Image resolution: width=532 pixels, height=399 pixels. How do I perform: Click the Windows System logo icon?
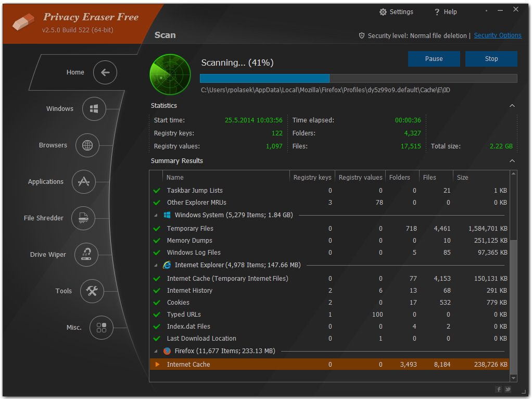click(167, 215)
